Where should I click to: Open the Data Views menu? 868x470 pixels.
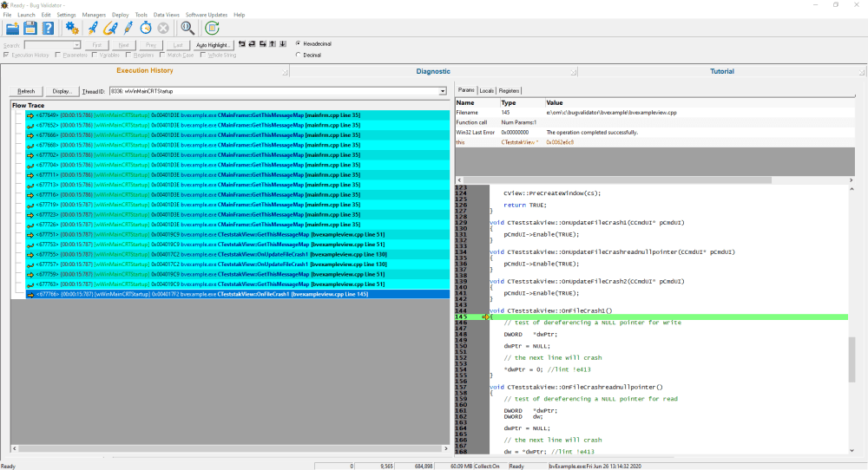coord(166,15)
